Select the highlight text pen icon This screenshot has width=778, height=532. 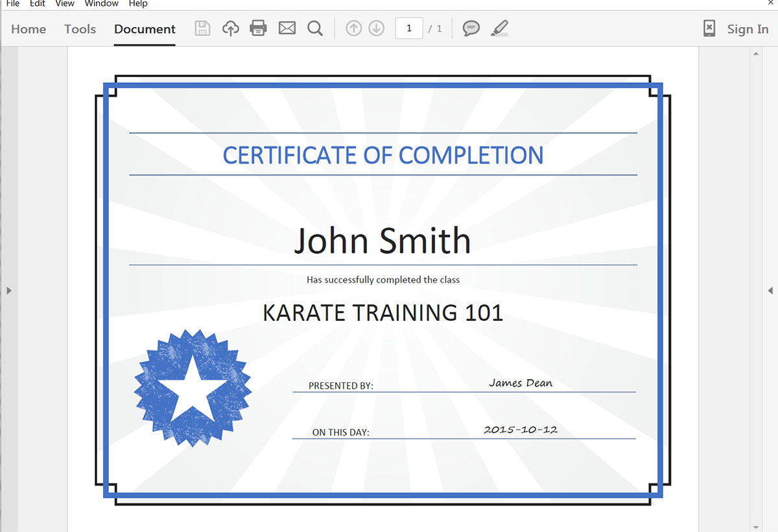point(499,29)
